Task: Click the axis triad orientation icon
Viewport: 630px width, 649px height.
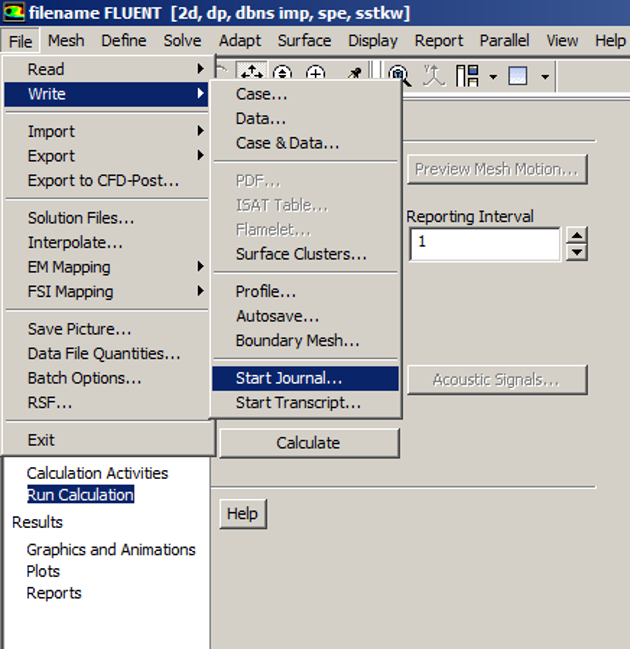Action: (x=433, y=76)
